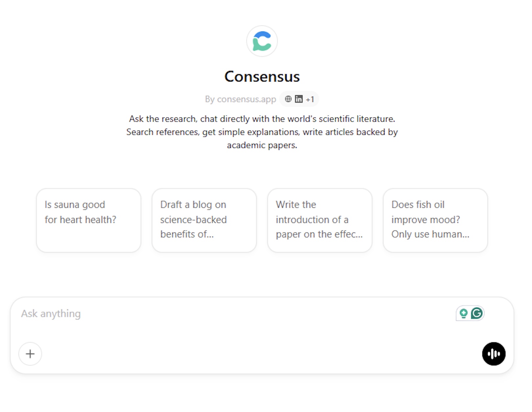Open the LinkedIn profile icon
This screenshot has height=412, width=532.
(299, 99)
